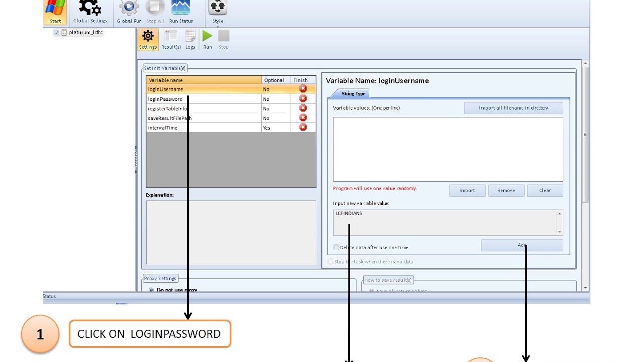Click the Yes optional cell for intervalTime
Screen dimensions: 644x362
(276, 128)
